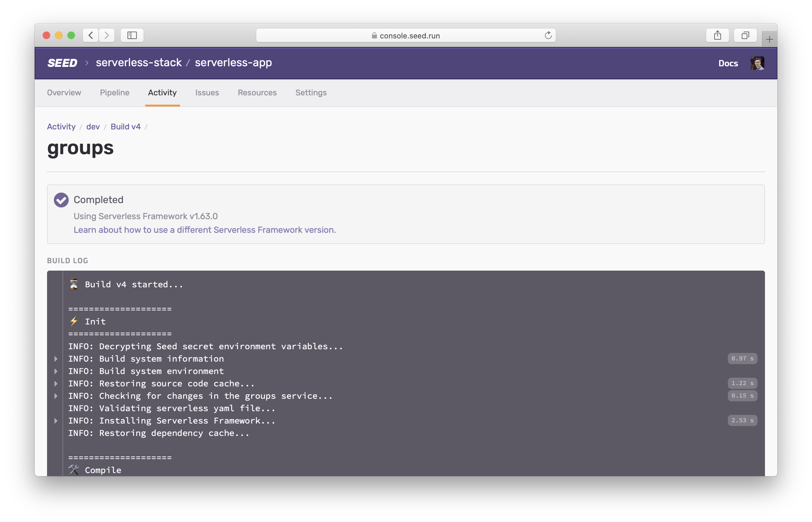Toggle the Safari sidebar icon
The height and width of the screenshot is (522, 812).
(132, 35)
